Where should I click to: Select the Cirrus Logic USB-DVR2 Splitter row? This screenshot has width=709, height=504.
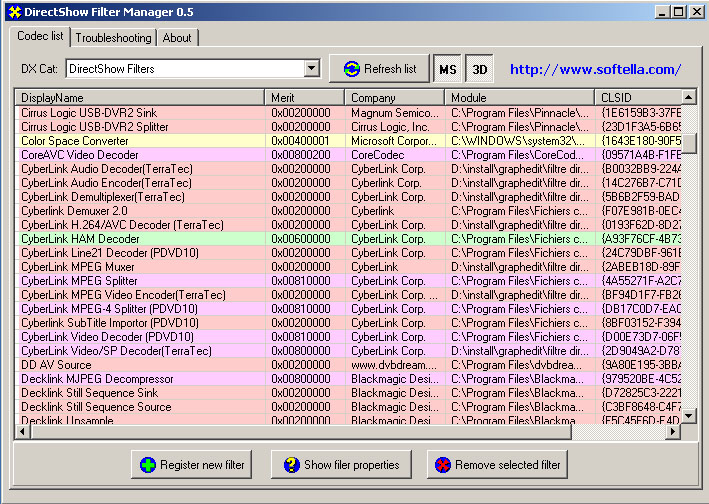[x=348, y=127]
